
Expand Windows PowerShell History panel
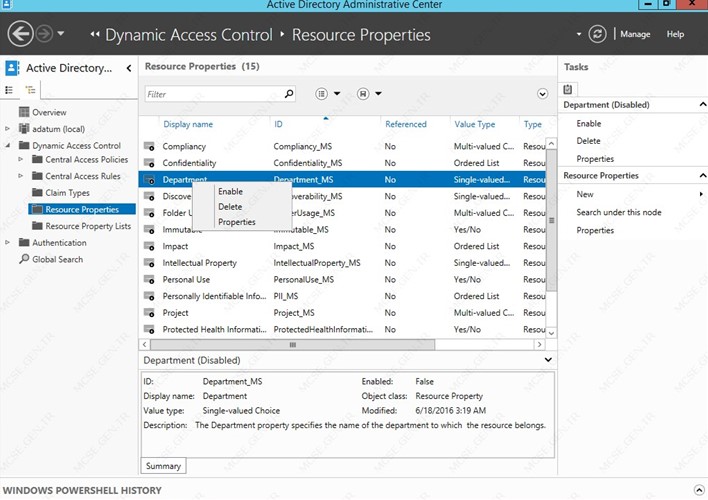pyautogui.click(x=699, y=490)
